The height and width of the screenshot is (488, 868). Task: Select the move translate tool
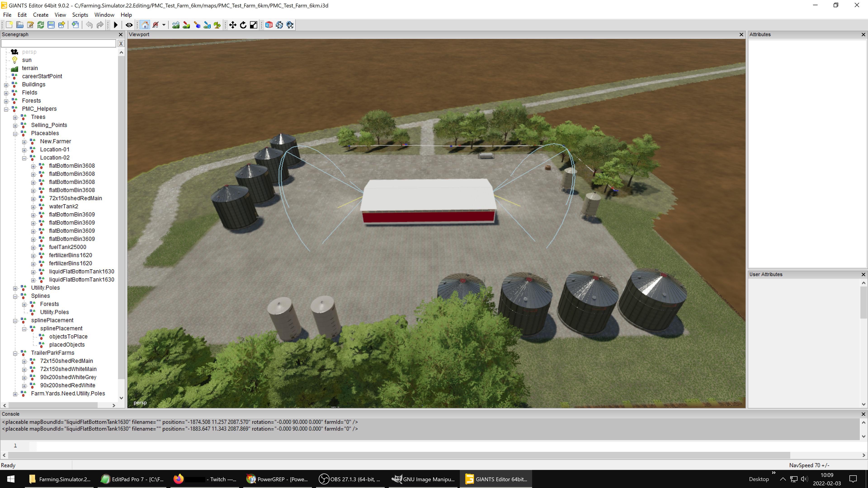233,25
